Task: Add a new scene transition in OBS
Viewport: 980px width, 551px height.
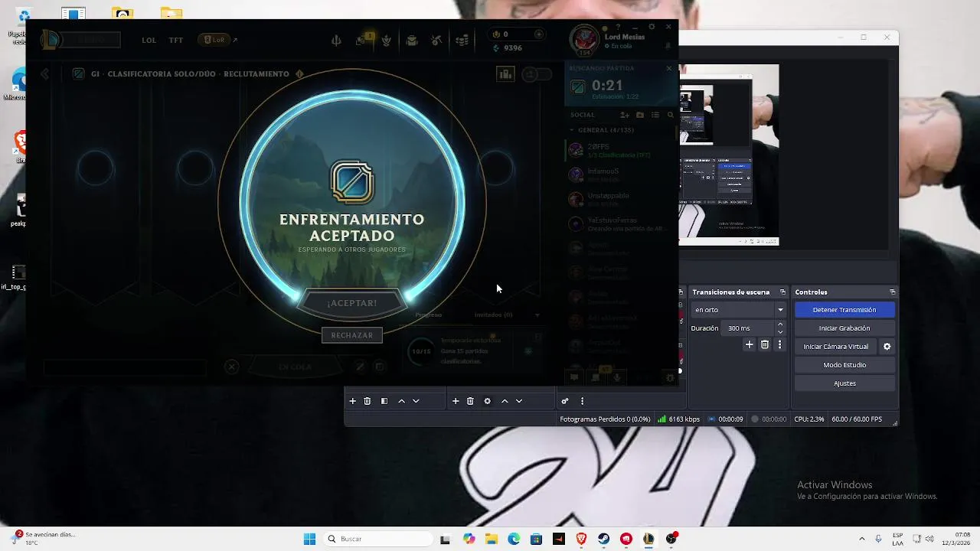Action: coord(750,345)
